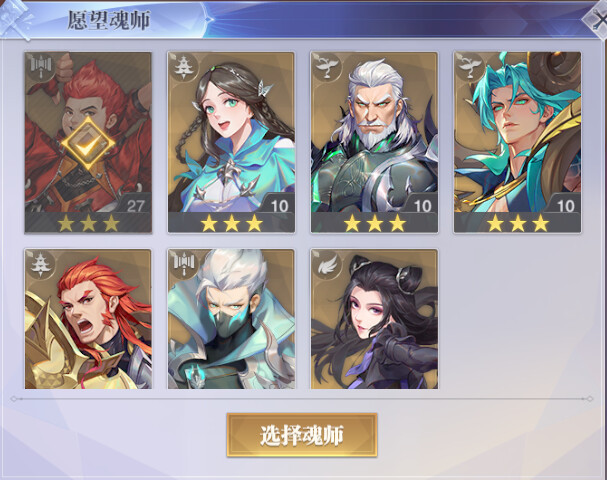This screenshot has height=480, width=607.
Task: Select the masked silver-haired ninja card
Action: (x=231, y=319)
